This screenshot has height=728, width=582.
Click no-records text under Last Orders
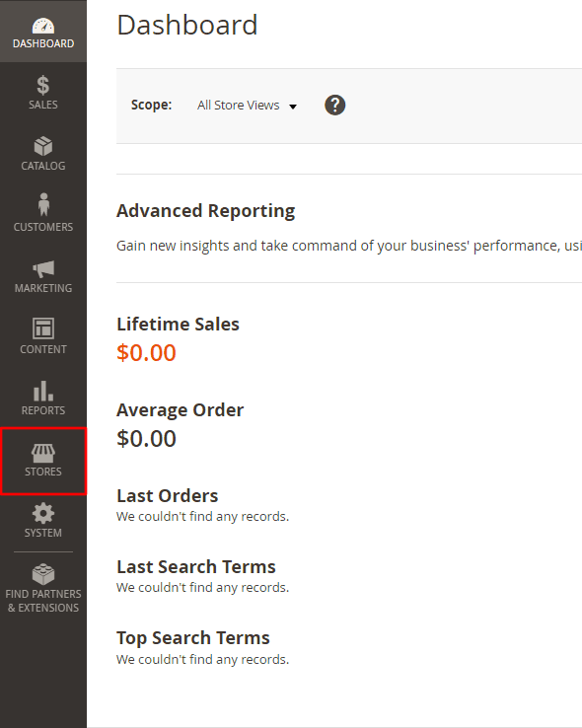203,517
